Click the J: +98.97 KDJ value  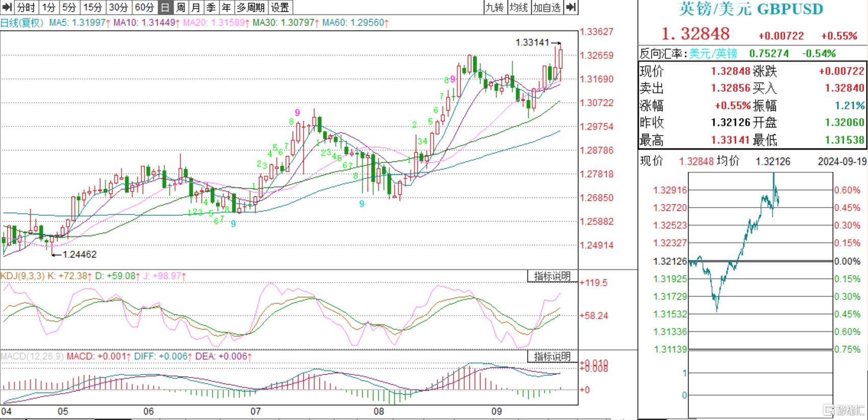(x=164, y=276)
